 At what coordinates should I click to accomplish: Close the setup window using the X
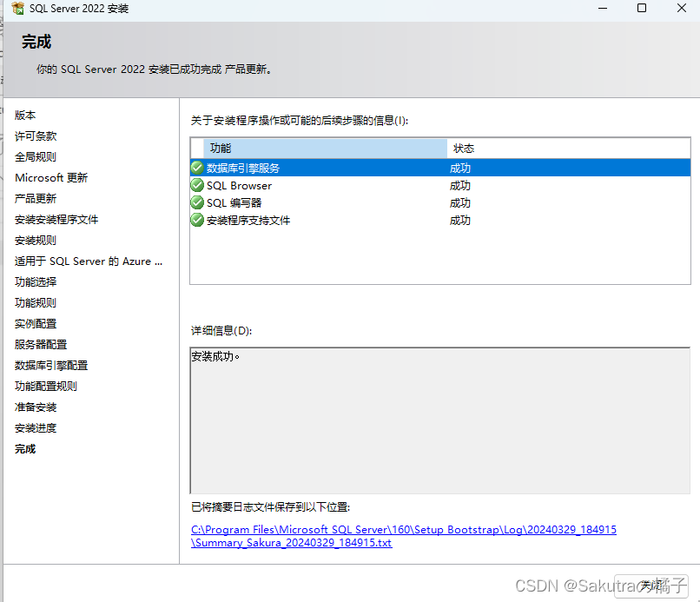[x=681, y=8]
